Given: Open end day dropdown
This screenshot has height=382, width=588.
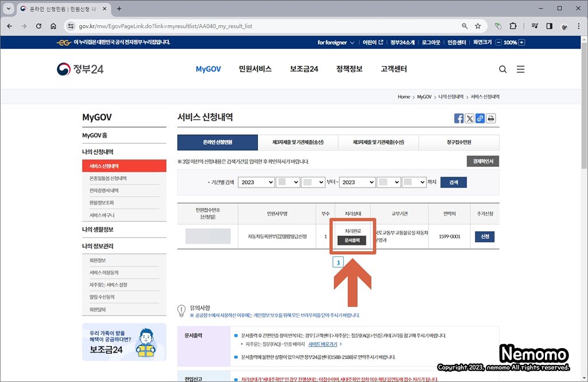Looking at the screenshot, I should [x=414, y=182].
